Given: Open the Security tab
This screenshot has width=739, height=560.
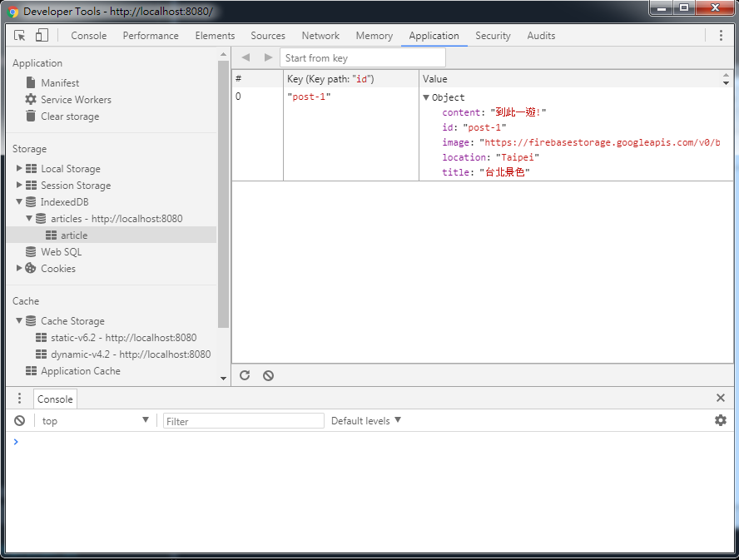Looking at the screenshot, I should (493, 35).
